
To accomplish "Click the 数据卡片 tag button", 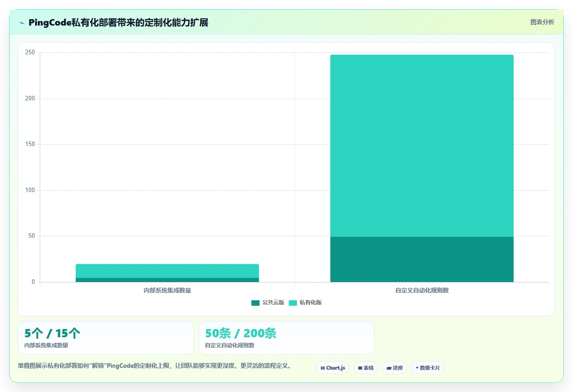I will 428,368.
